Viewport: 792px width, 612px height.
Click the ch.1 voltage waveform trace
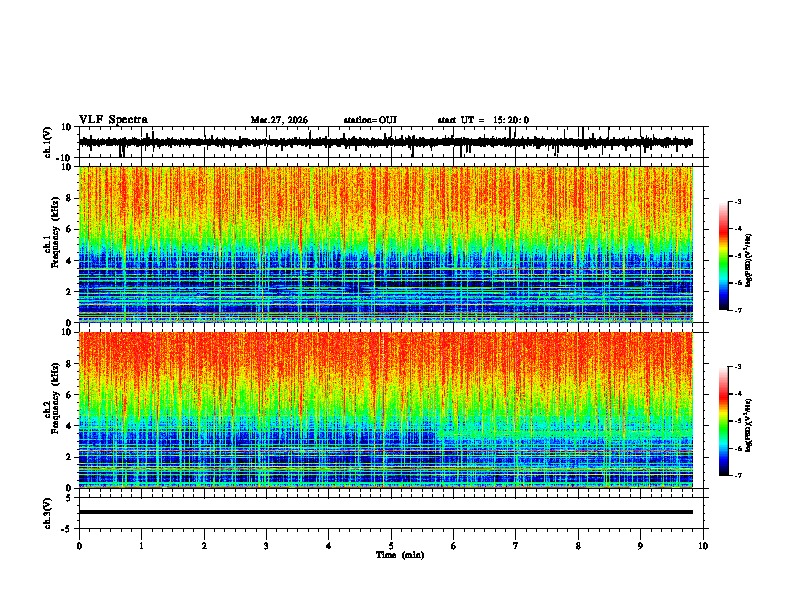386,142
